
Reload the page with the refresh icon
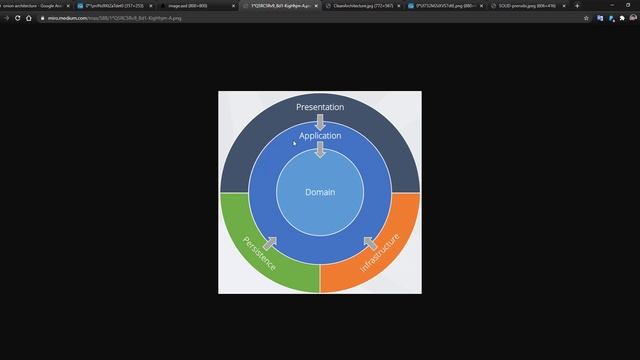[x=18, y=18]
